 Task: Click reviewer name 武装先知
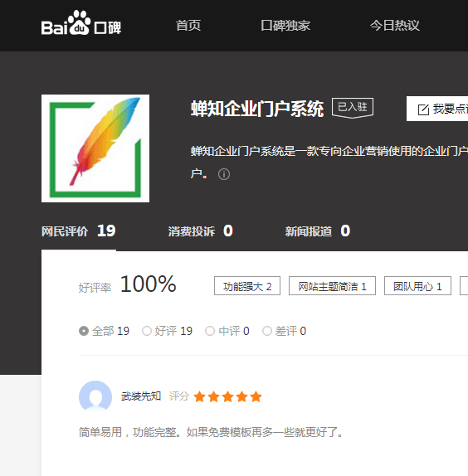point(141,396)
